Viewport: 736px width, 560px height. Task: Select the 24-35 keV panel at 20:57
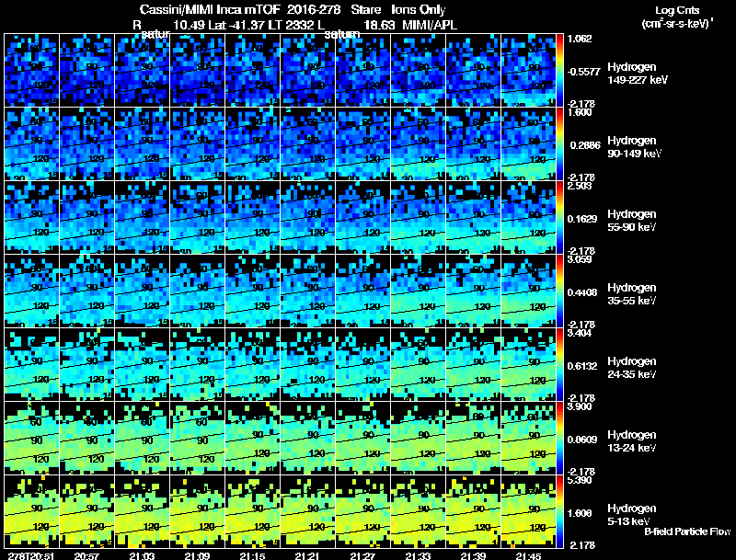[86, 364]
